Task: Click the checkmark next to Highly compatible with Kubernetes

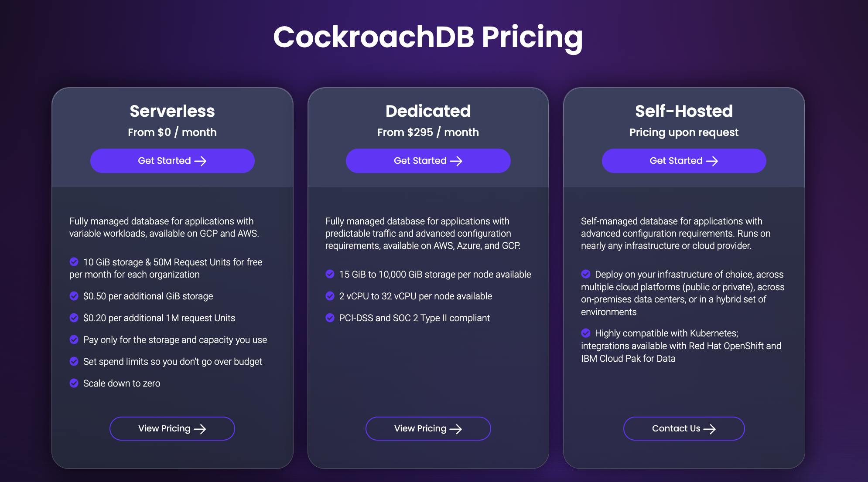Action: (586, 333)
